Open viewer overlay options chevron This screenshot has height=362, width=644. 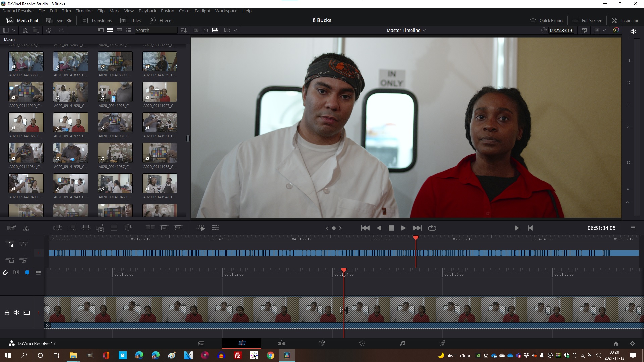pos(235,30)
